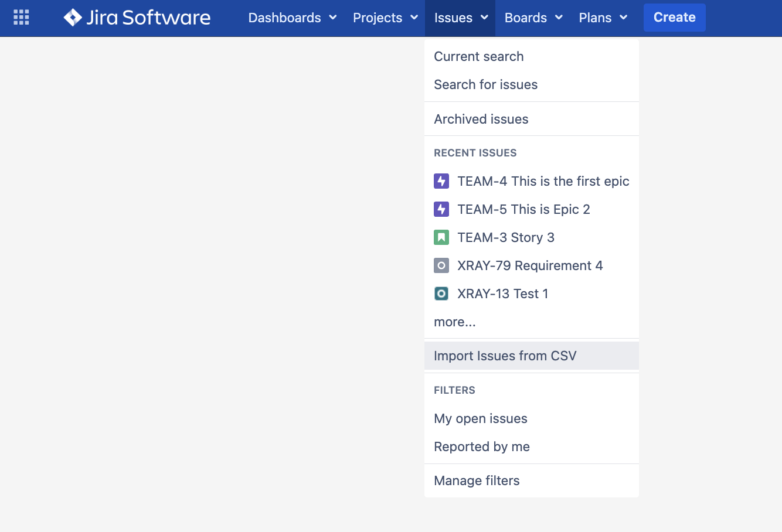Collapse the Issues menu
782x532 pixels.
(460, 18)
